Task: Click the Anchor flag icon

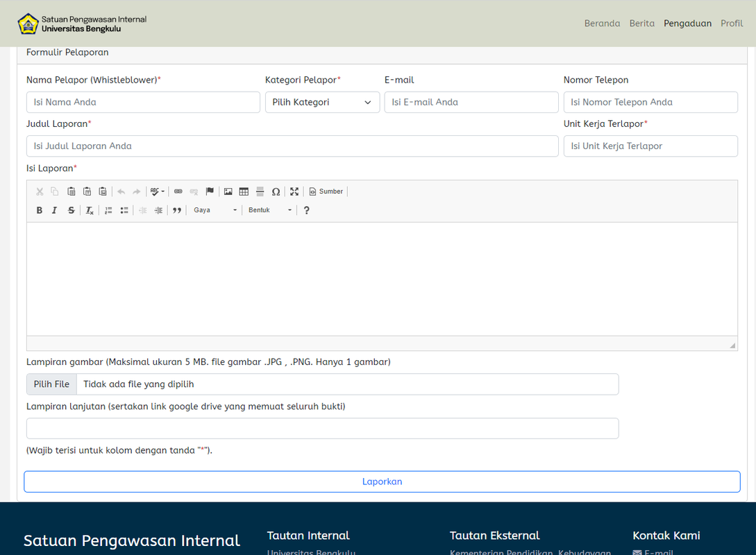Action: [x=210, y=191]
